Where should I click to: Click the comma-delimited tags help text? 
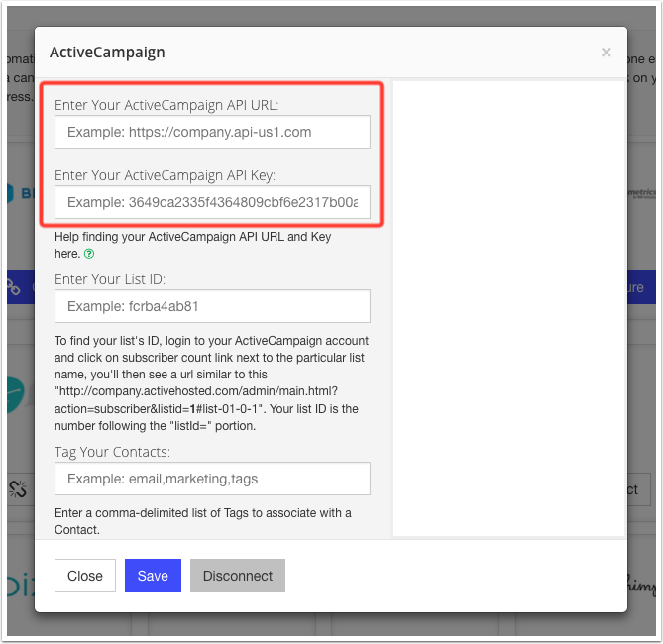coord(203,521)
